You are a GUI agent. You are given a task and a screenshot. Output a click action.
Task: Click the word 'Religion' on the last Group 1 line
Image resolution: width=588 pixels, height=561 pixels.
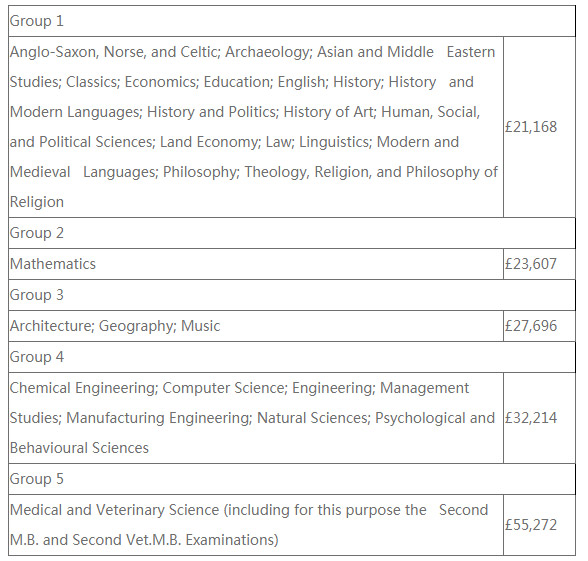coord(37,202)
